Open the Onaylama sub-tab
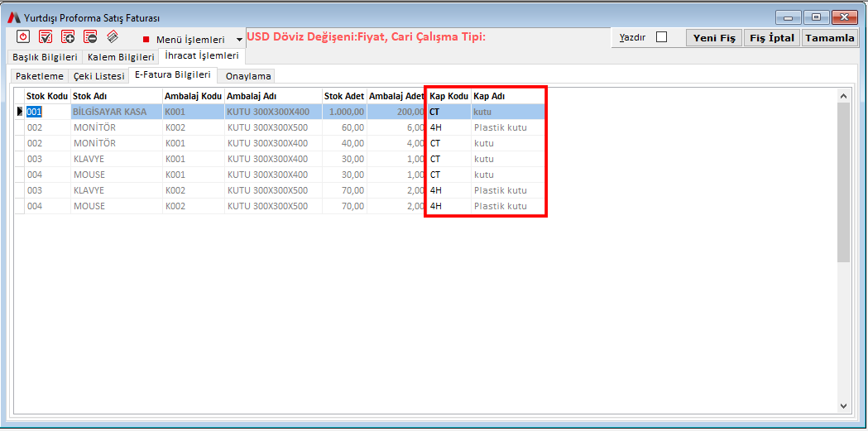This screenshot has width=868, height=431. (x=248, y=76)
